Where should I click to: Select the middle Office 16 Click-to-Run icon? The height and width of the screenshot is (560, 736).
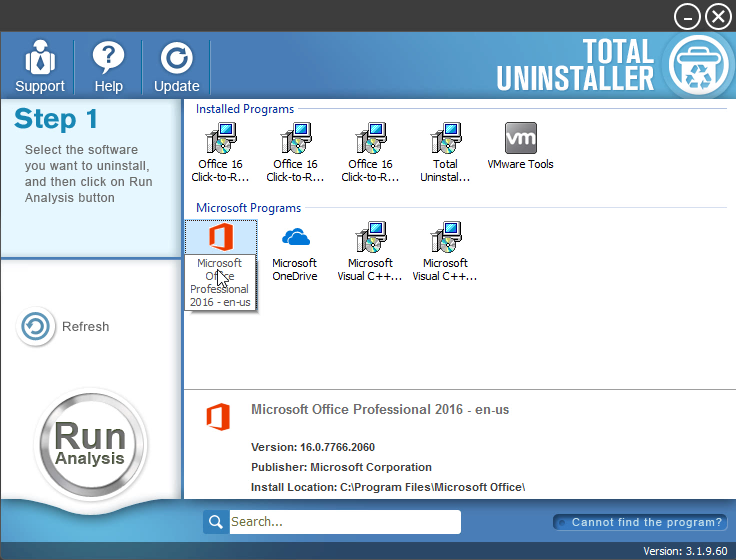pos(295,152)
